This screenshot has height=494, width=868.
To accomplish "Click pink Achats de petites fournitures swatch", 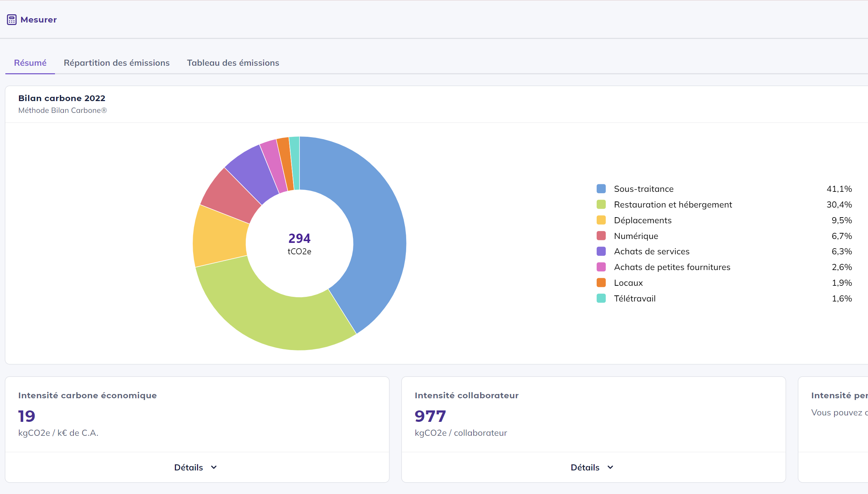I will [x=601, y=267].
